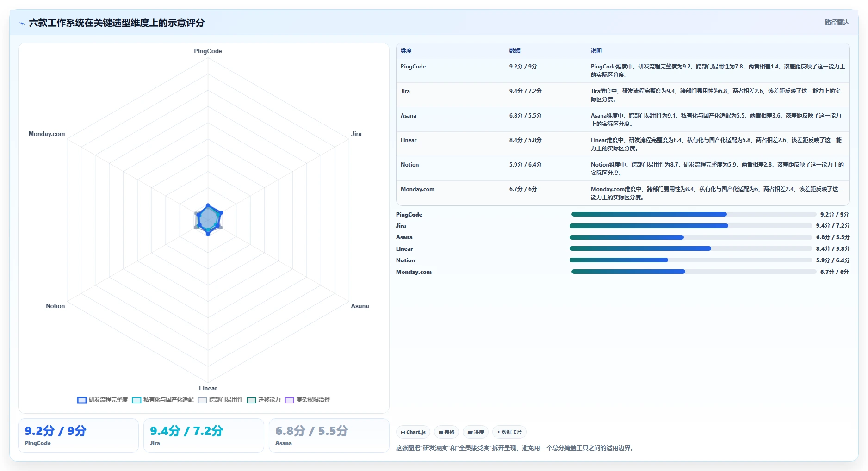This screenshot has height=471, width=868.
Task: Select the PingCode cell in the table
Action: 413,67
